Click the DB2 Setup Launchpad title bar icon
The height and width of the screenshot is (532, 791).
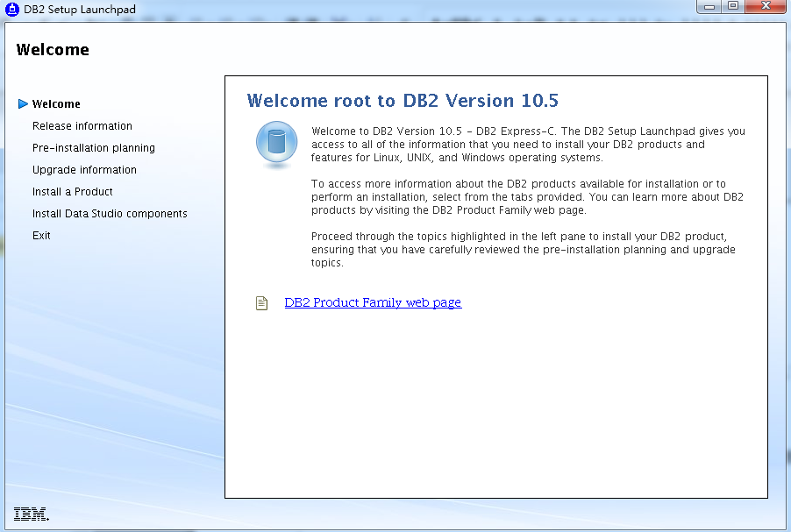click(x=11, y=9)
